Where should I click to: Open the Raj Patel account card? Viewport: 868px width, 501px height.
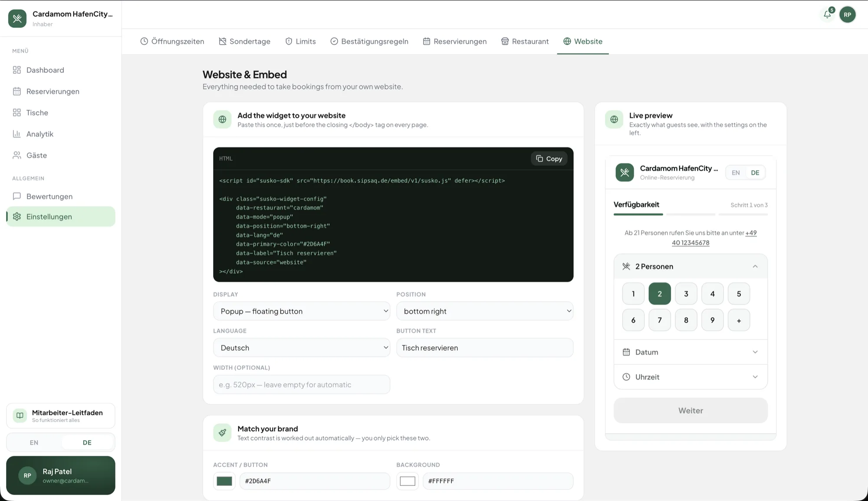pos(61,475)
